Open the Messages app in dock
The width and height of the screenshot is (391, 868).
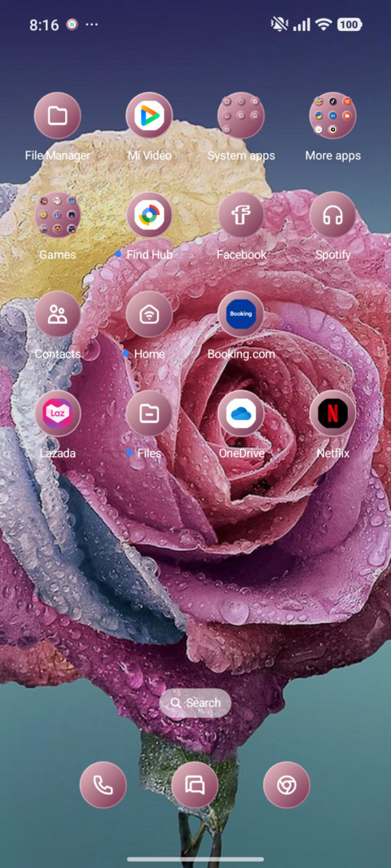[x=195, y=785]
